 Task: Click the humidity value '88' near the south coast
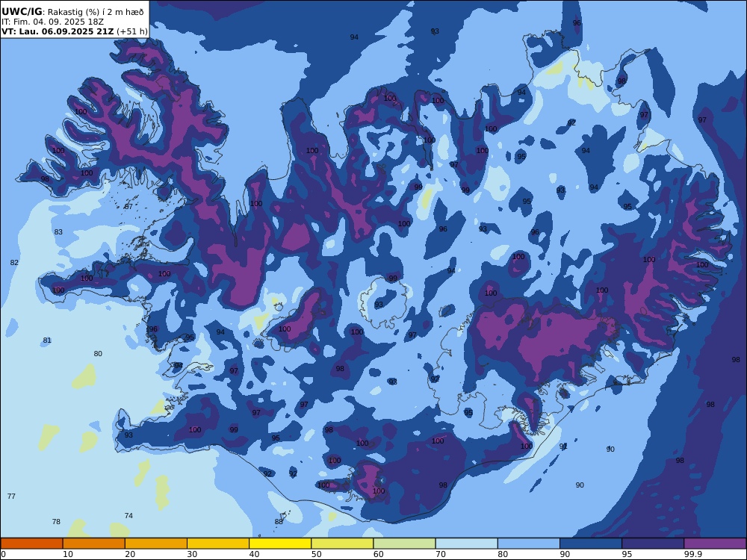click(x=279, y=522)
